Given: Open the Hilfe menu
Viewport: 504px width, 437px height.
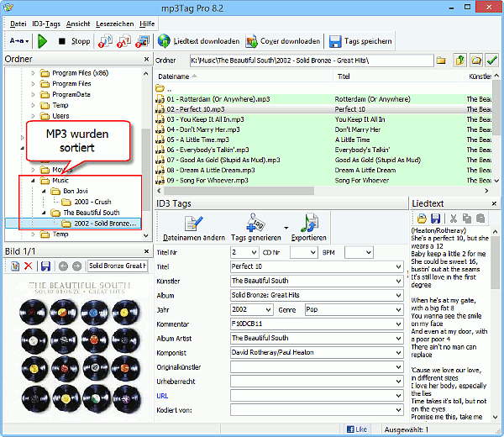Looking at the screenshot, I should 147,24.
